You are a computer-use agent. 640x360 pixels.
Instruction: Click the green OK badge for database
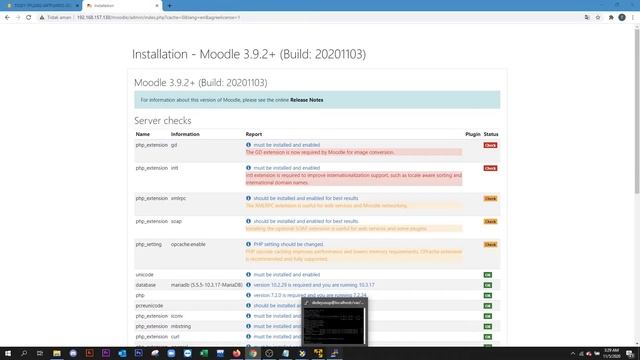487,285
